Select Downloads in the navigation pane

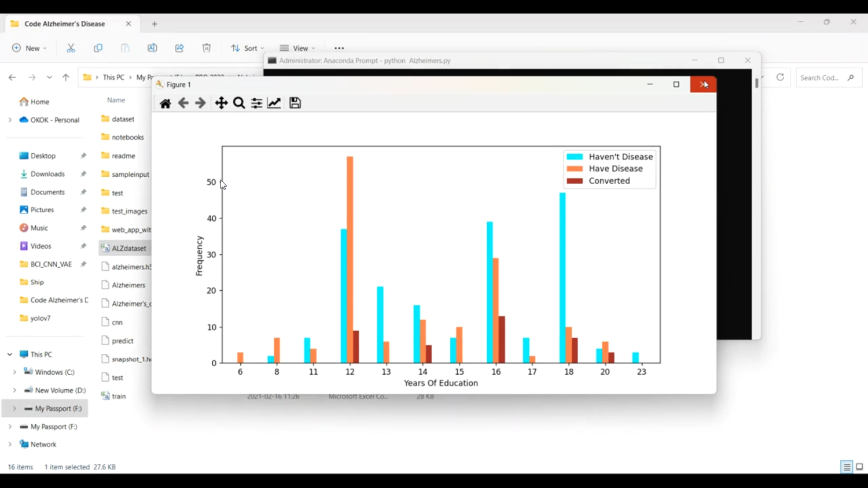click(47, 174)
